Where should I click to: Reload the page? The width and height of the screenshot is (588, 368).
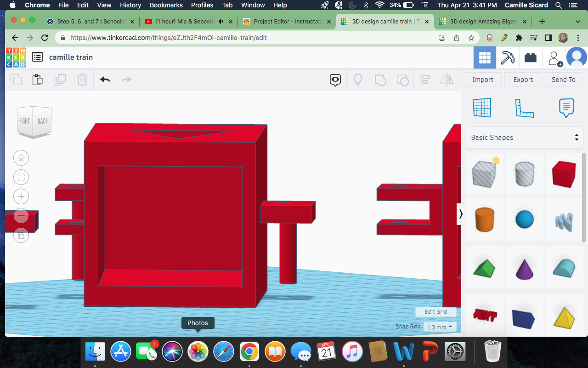pos(45,38)
